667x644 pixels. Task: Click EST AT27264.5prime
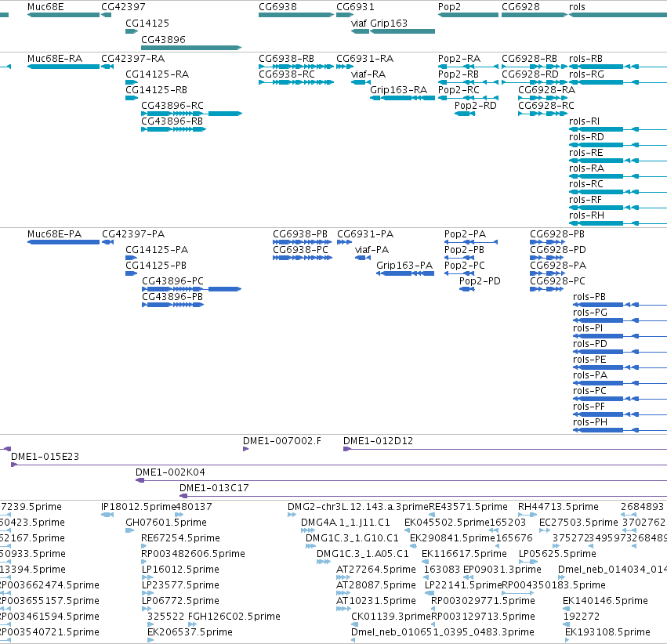coord(376,570)
